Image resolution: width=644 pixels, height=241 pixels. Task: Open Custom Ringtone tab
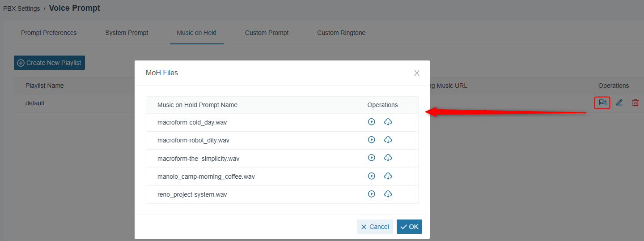point(341,33)
